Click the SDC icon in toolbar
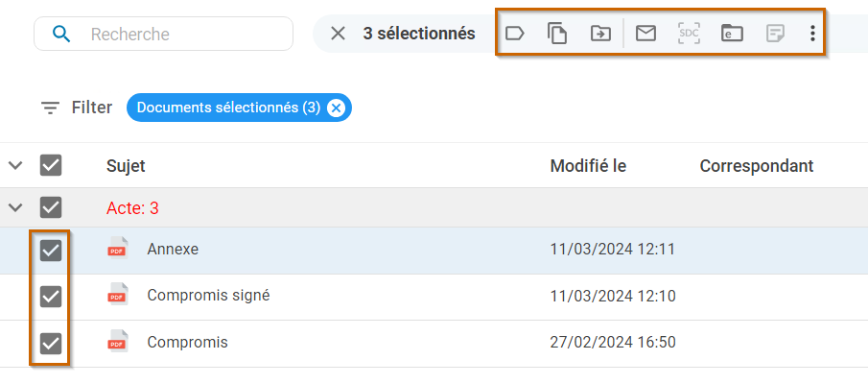The height and width of the screenshot is (384, 868). (x=690, y=34)
